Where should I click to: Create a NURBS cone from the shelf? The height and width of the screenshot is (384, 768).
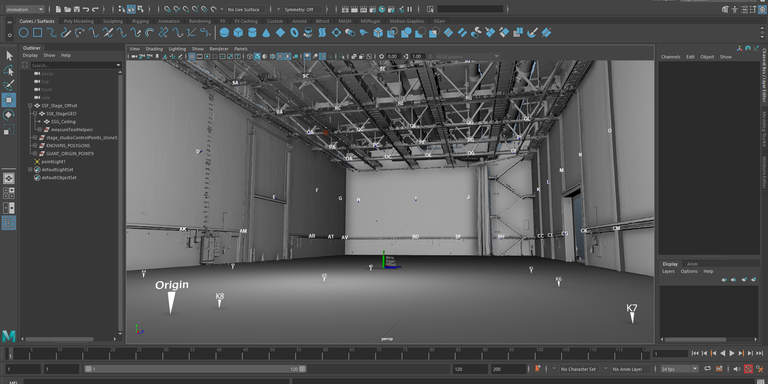point(266,33)
